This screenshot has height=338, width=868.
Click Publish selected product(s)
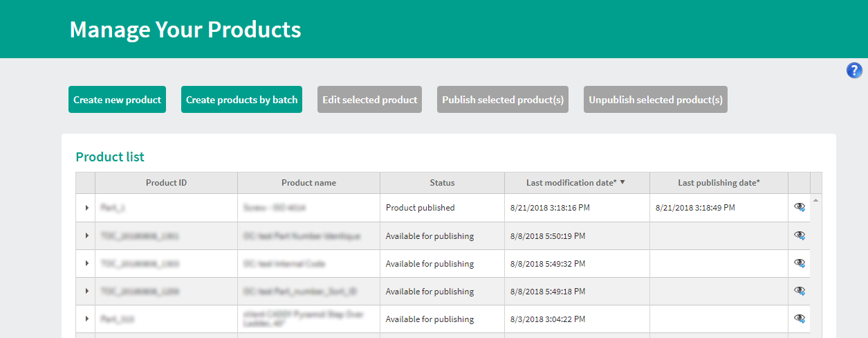point(503,100)
